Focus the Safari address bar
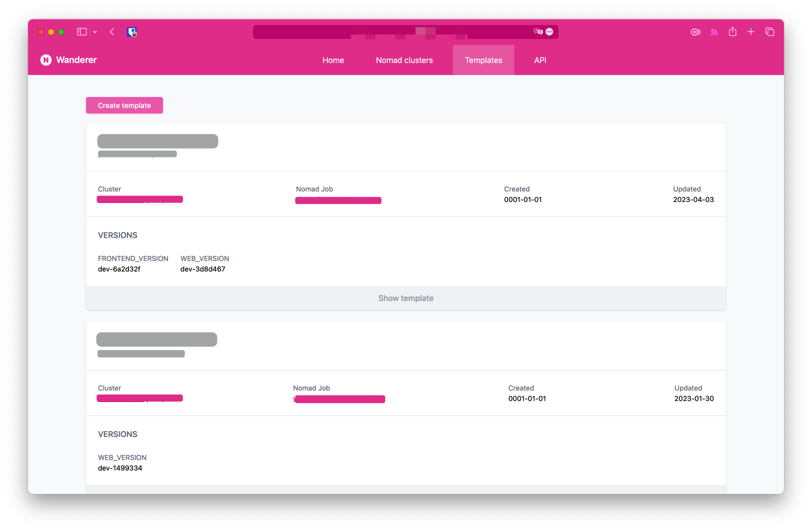This screenshot has height=531, width=812. pyautogui.click(x=405, y=32)
